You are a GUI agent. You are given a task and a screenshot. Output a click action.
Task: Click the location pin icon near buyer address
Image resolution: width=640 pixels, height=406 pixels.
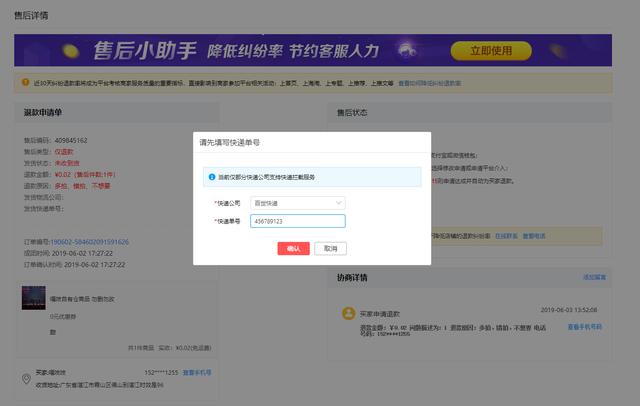[x=26, y=378]
